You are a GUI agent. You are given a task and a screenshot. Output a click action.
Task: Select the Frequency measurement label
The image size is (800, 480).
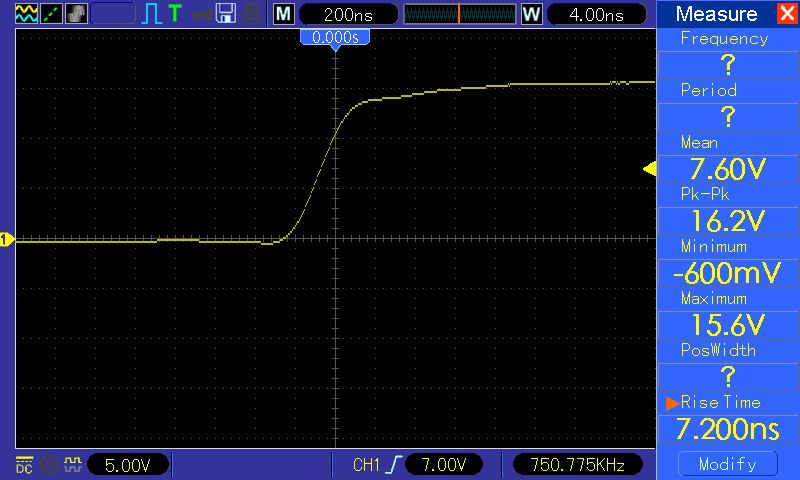(724, 39)
